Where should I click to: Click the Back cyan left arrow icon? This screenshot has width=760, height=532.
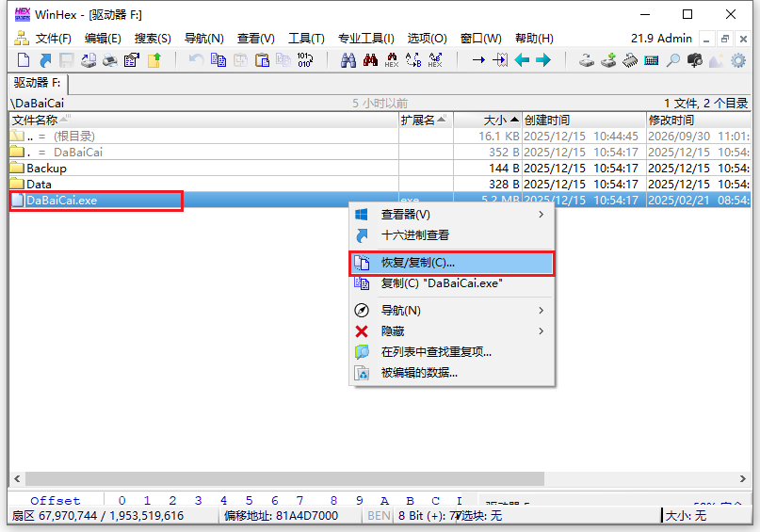click(x=522, y=60)
